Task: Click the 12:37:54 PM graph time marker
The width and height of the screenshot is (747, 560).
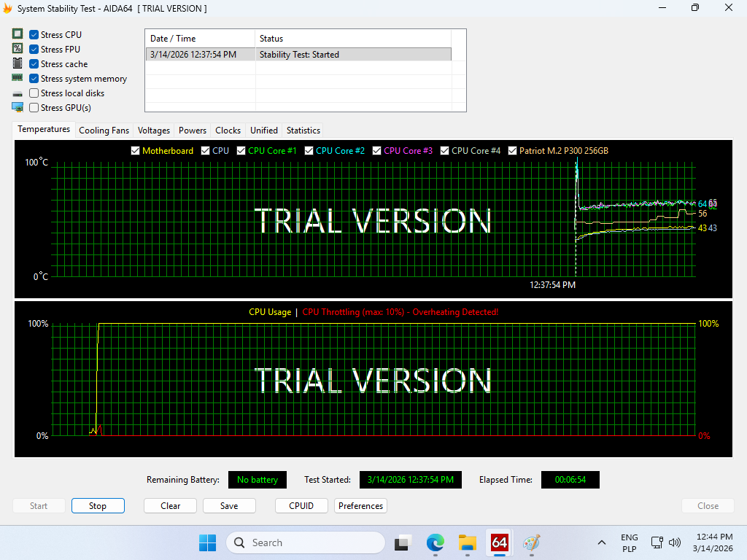Action: tap(553, 285)
